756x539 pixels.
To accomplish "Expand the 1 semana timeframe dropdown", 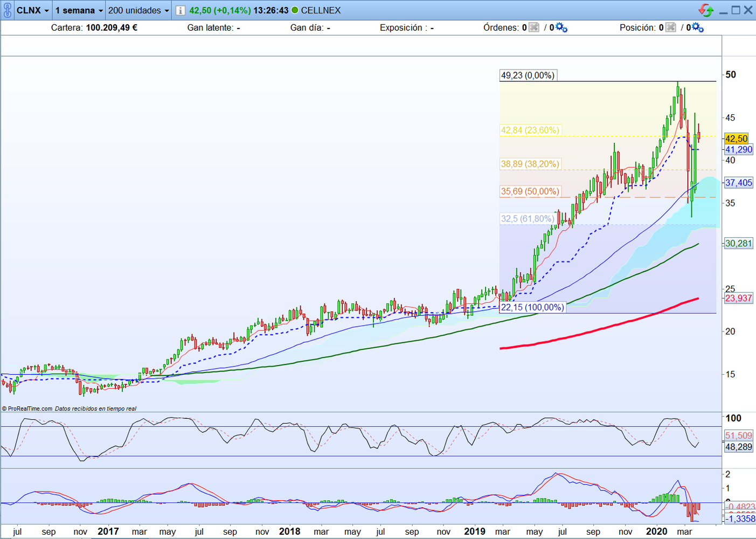I will pos(79,10).
